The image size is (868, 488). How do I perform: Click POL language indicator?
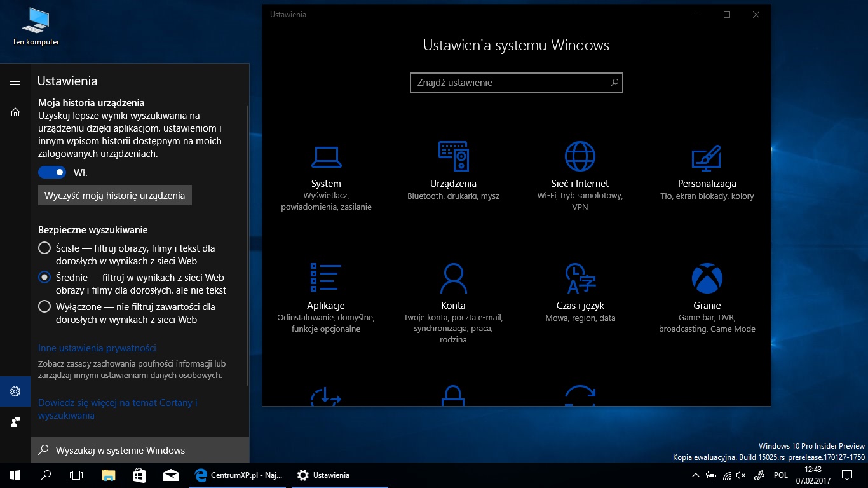(781, 475)
